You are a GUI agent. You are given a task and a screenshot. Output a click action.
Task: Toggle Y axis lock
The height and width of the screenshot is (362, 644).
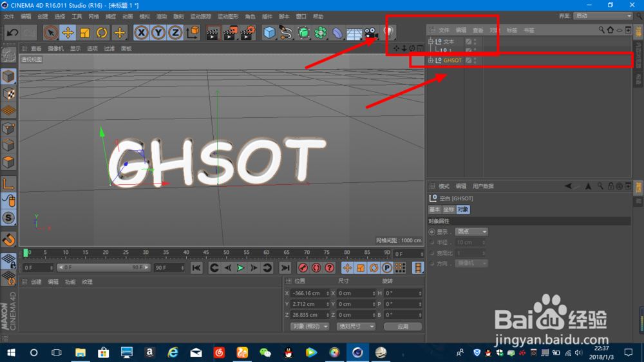pos(158,32)
